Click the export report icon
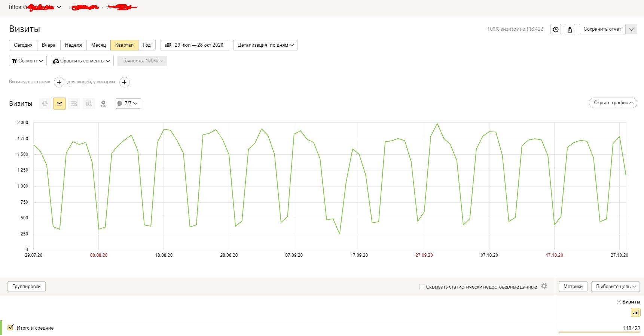This screenshot has height=336, width=644. click(570, 29)
